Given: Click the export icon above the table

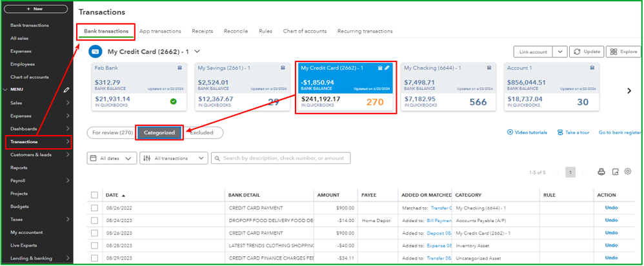Looking at the screenshot, I should (615, 172).
